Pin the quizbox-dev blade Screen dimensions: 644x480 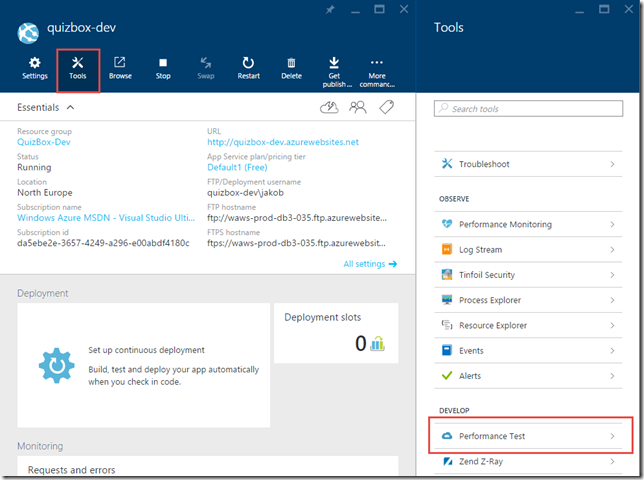tap(330, 9)
